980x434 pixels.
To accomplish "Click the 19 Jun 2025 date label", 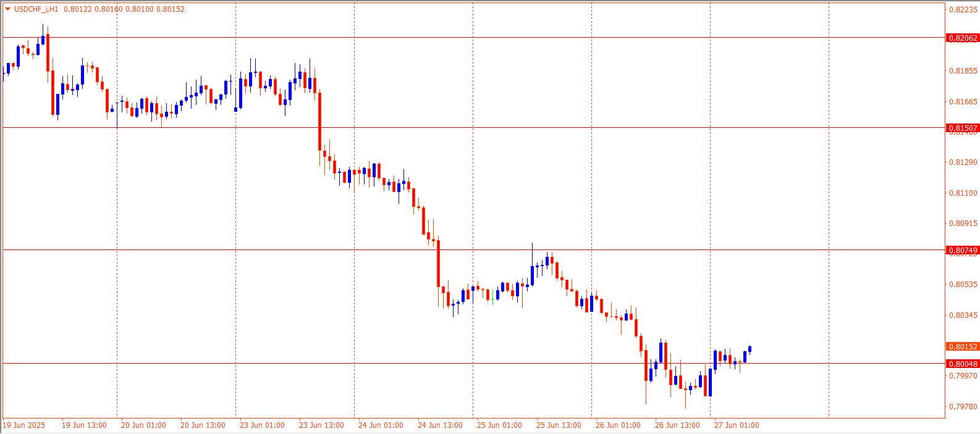I will click(x=24, y=425).
